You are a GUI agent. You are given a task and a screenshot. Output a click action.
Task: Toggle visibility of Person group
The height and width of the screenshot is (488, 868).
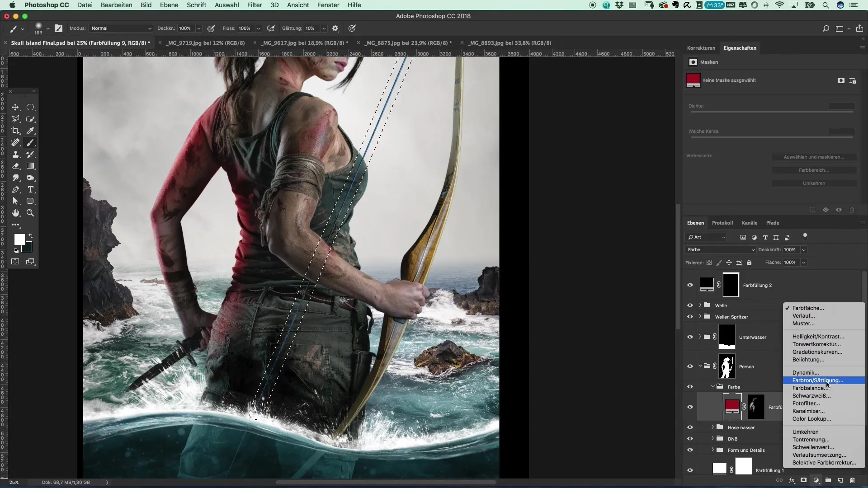690,366
